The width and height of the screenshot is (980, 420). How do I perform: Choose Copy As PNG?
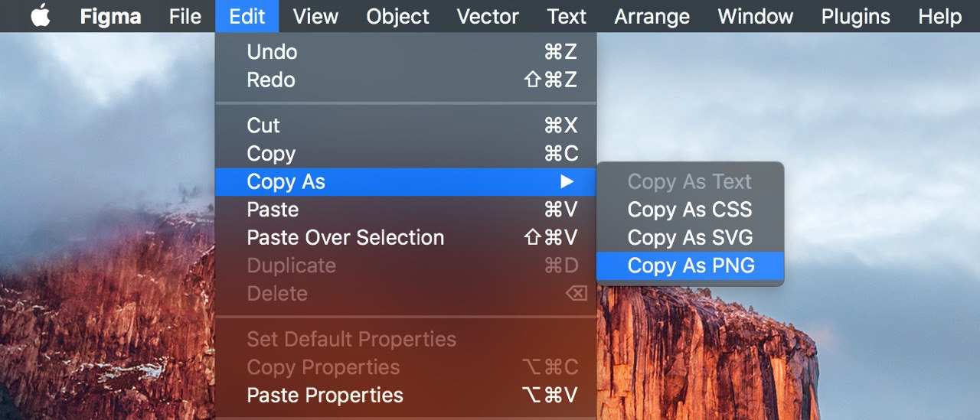690,265
